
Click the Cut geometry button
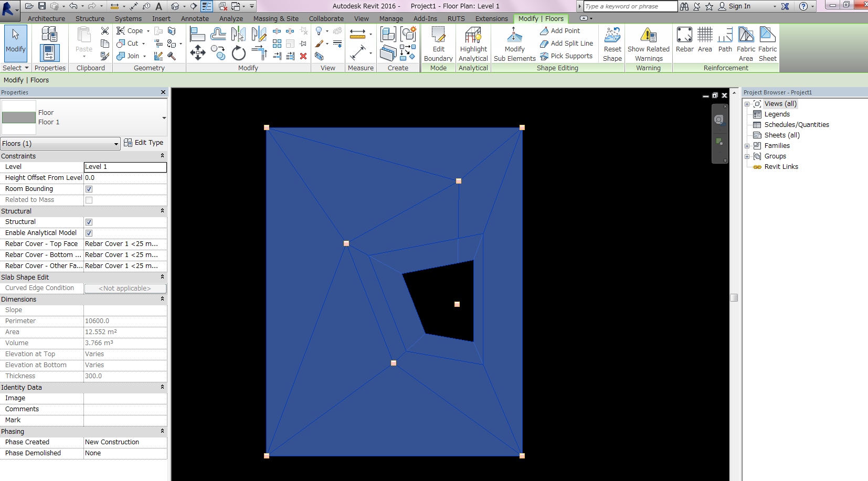click(127, 44)
